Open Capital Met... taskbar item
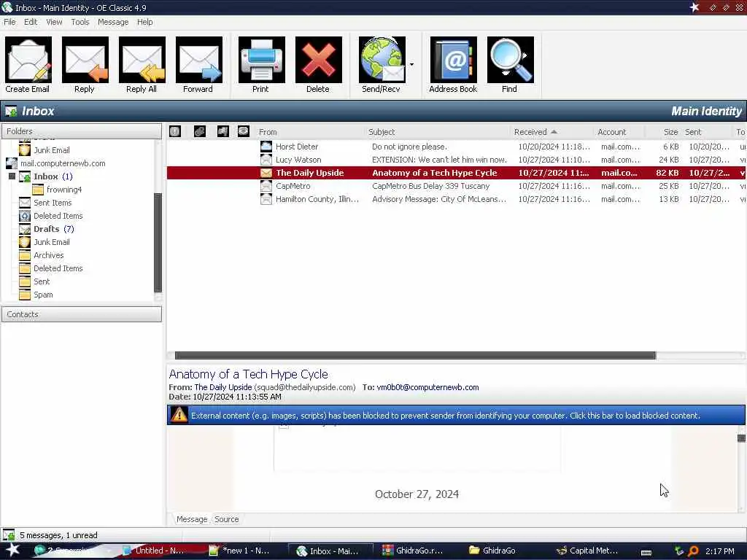 coord(587,551)
